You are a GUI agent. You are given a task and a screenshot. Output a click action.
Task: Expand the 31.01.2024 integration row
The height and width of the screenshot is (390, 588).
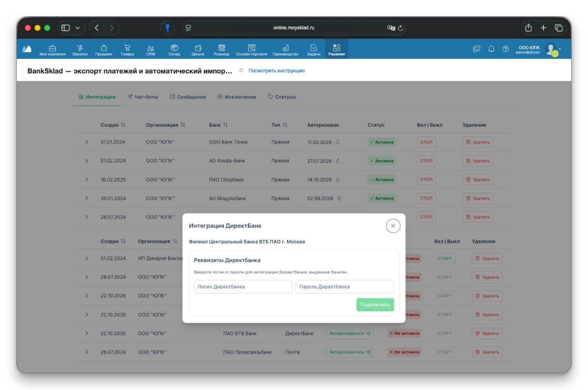click(x=87, y=142)
